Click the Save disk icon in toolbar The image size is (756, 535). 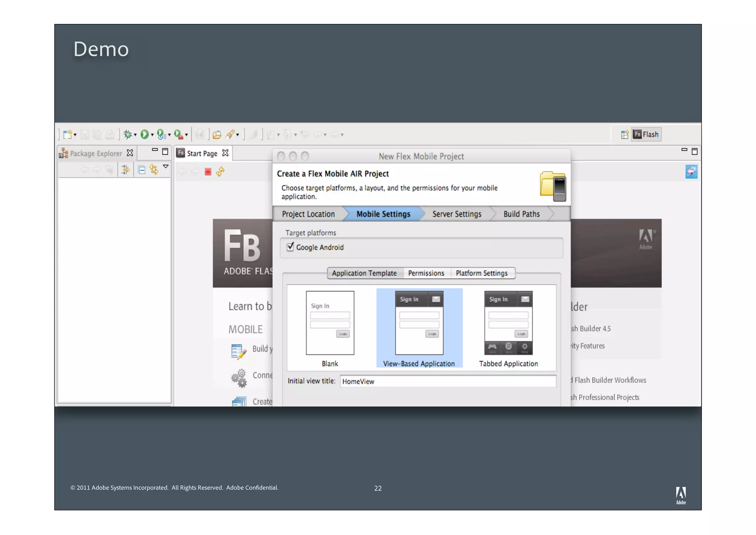coord(85,134)
